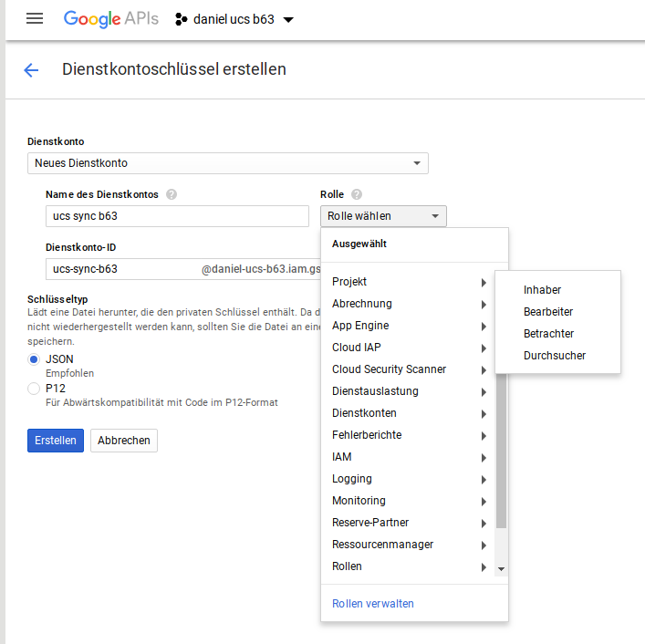This screenshot has width=645, height=644.
Task: Click help icon next to Name des Dienstkontos
Action: (172, 194)
